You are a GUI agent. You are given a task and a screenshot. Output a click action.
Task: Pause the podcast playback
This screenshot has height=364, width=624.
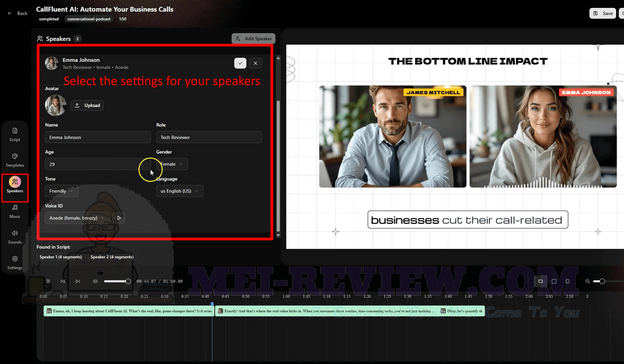click(x=48, y=281)
